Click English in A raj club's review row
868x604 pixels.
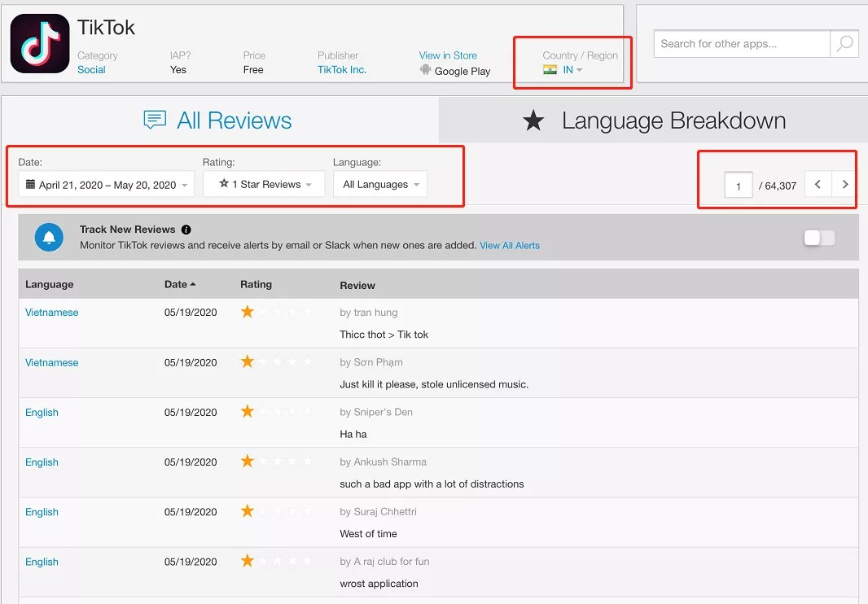point(42,562)
